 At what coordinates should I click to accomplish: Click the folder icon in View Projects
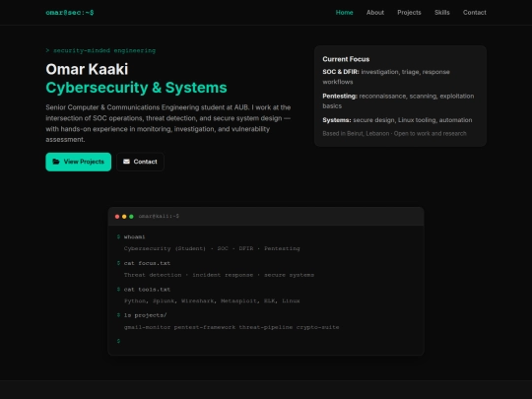tap(56, 162)
